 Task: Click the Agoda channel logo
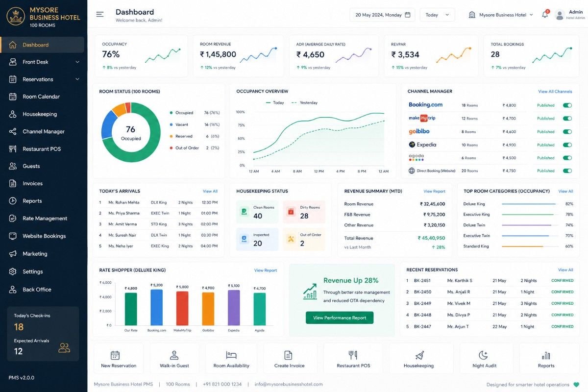[x=416, y=157]
